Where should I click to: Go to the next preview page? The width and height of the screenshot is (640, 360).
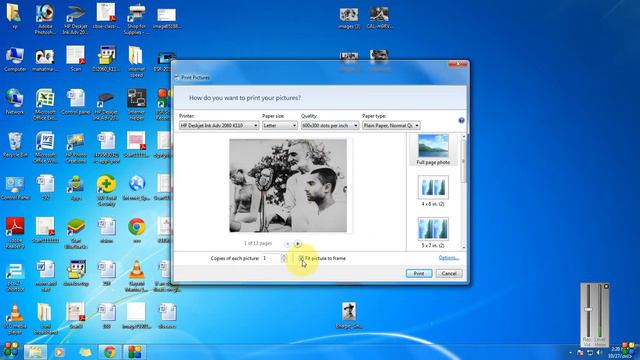[x=298, y=244]
